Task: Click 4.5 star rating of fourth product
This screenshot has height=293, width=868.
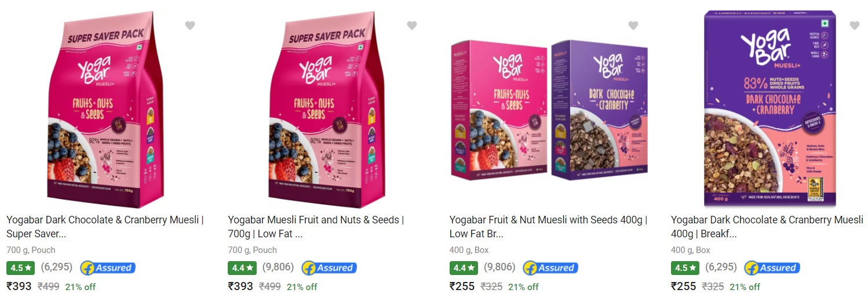Action: click(x=685, y=268)
